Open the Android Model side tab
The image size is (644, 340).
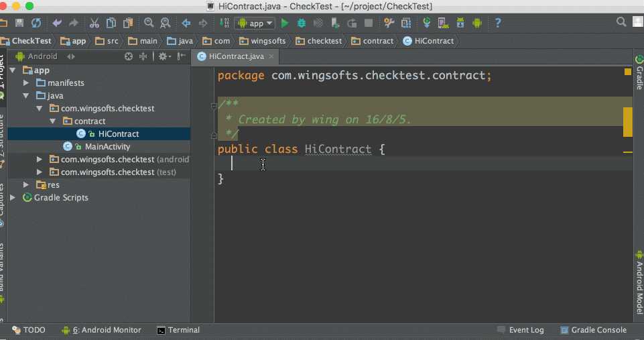tap(639, 283)
